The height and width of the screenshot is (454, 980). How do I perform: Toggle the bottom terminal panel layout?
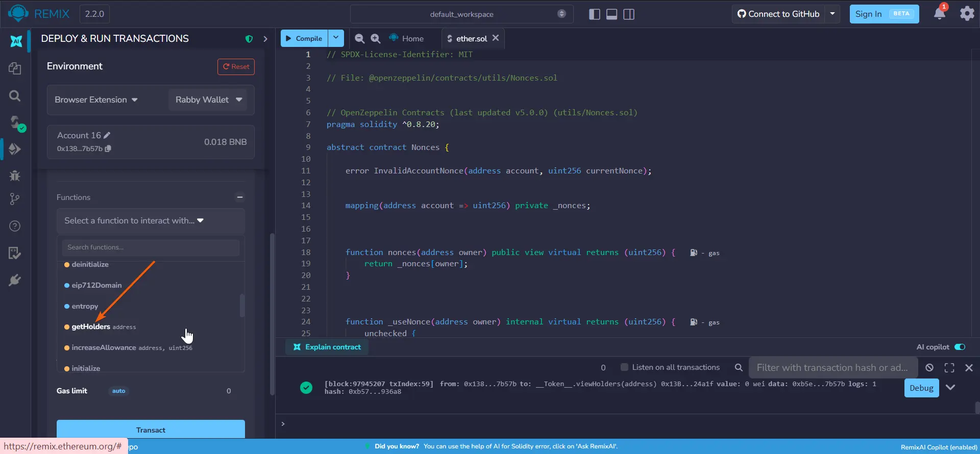611,14
